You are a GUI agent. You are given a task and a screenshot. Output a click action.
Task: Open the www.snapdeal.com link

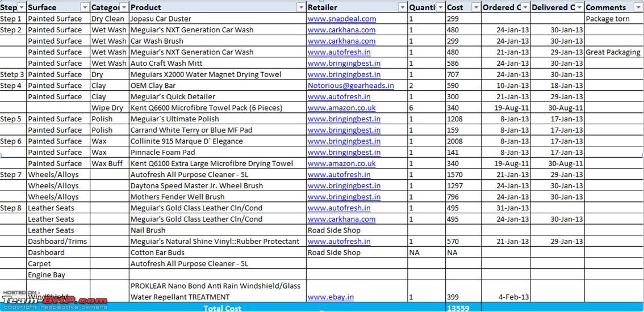(342, 19)
